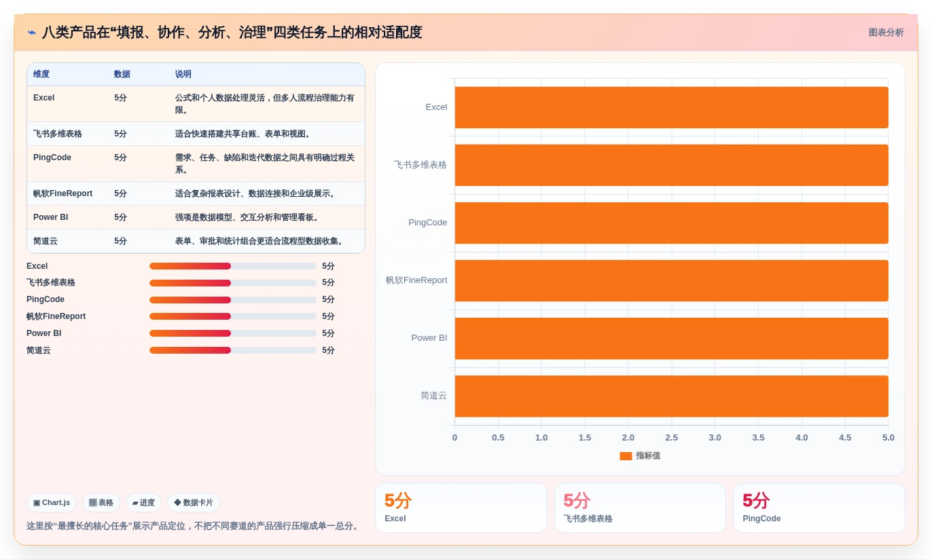Image resolution: width=932 pixels, height=560 pixels.
Task: Click the 维度 column header
Action: (41, 74)
